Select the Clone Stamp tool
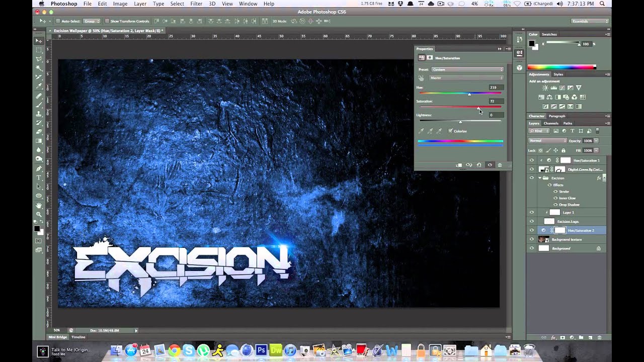The image size is (644, 362). pyautogui.click(x=39, y=114)
